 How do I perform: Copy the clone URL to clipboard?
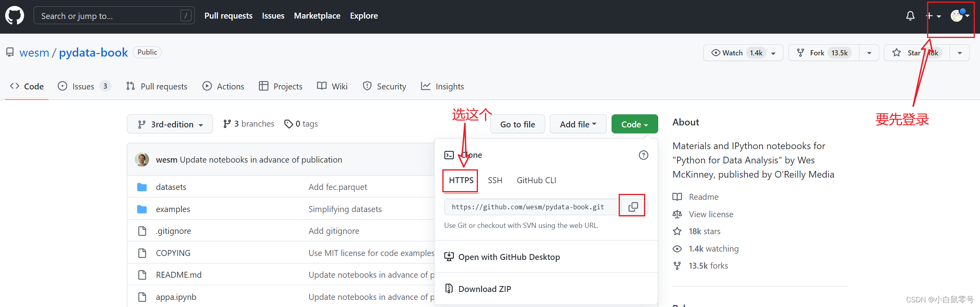pyautogui.click(x=633, y=207)
